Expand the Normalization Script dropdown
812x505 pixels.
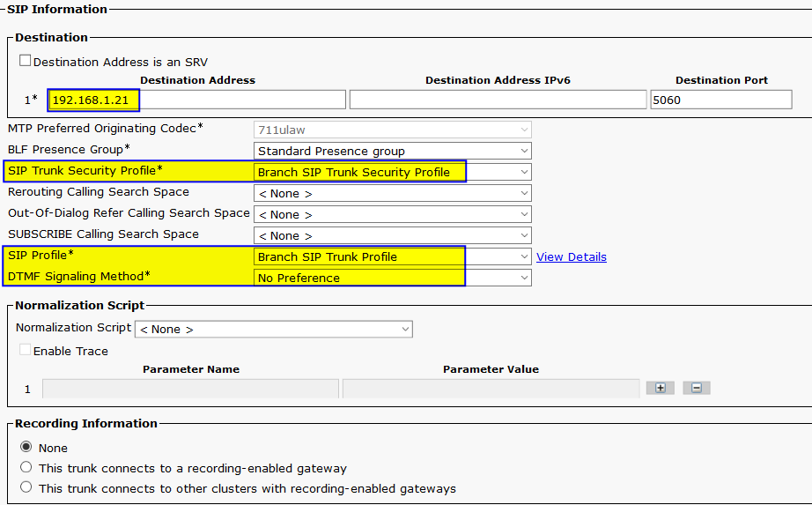(x=274, y=330)
